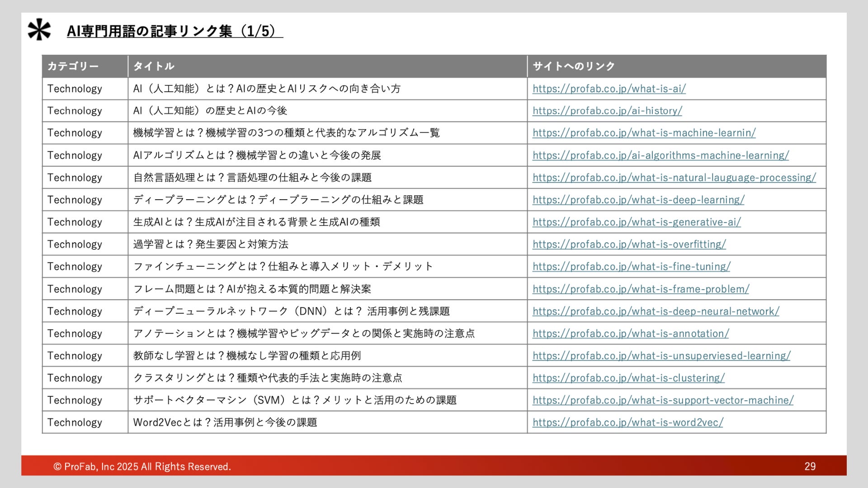
Task: Click the Word2Vecとは title cell
Action: click(x=225, y=422)
